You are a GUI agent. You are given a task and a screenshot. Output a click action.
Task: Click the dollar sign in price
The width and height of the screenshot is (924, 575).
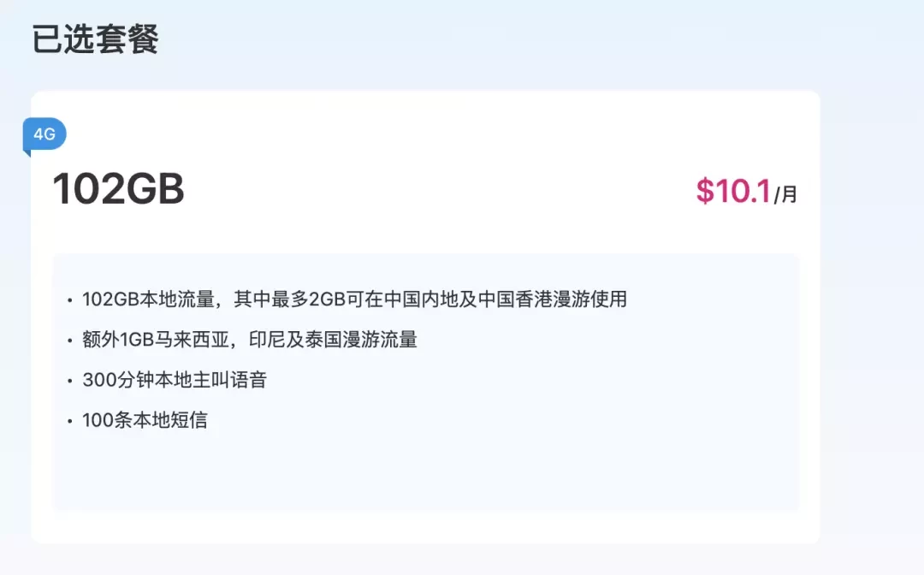(705, 191)
